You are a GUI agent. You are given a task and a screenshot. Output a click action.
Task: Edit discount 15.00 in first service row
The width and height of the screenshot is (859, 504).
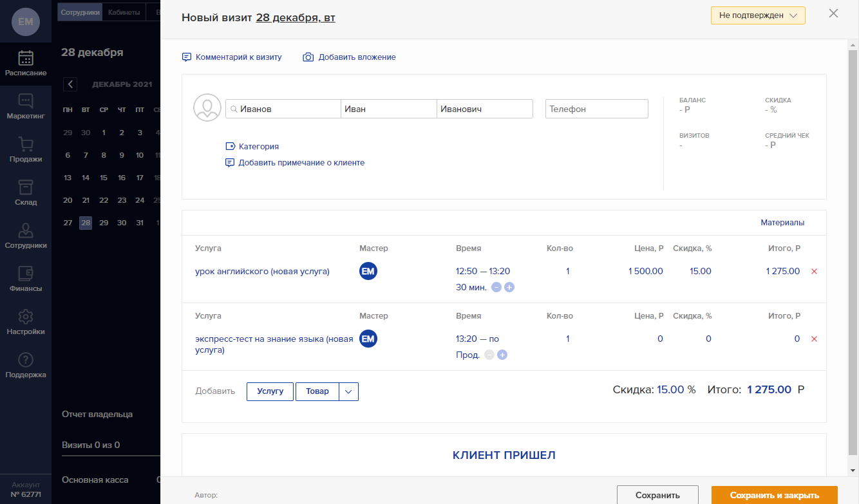tap(701, 272)
